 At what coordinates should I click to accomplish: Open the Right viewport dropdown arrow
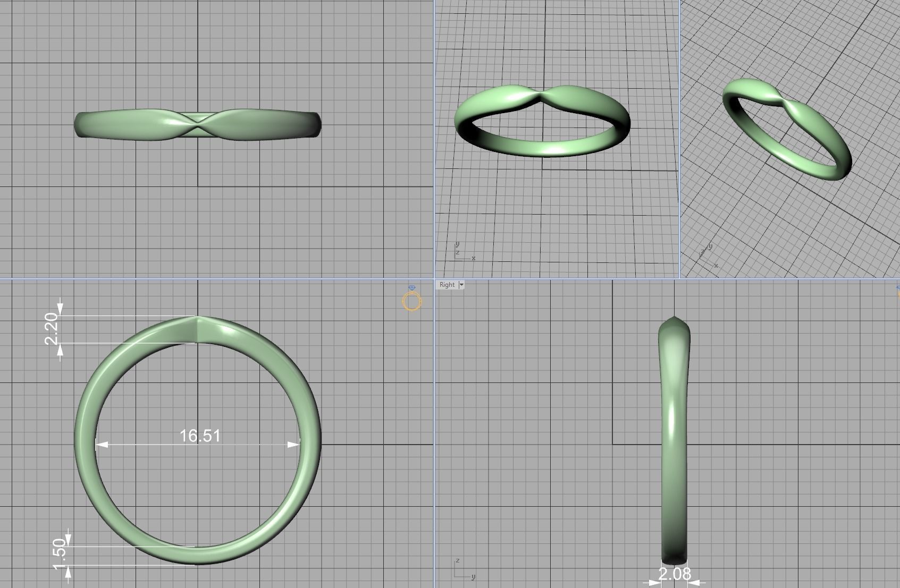point(461,285)
